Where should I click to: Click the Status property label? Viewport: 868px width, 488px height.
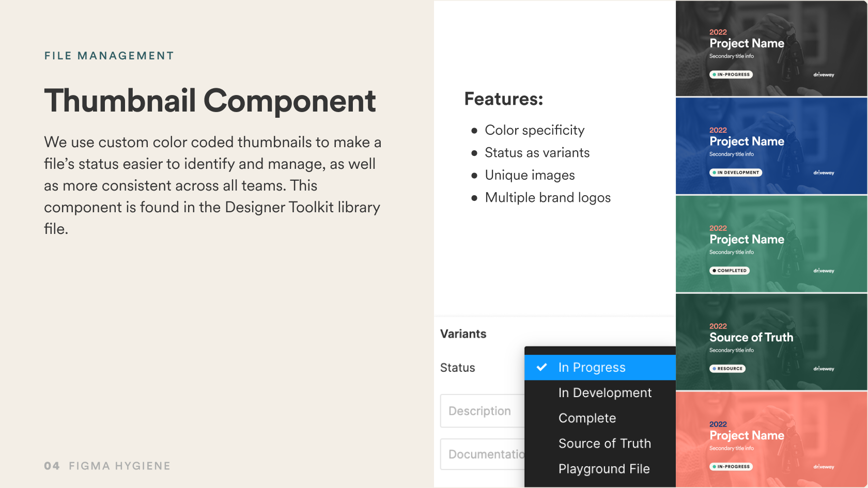[x=457, y=368]
